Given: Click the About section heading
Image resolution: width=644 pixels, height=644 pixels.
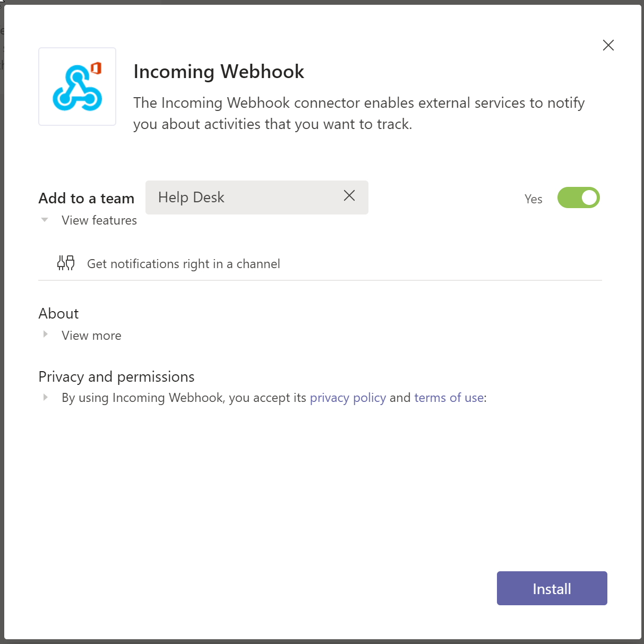Looking at the screenshot, I should click(58, 313).
